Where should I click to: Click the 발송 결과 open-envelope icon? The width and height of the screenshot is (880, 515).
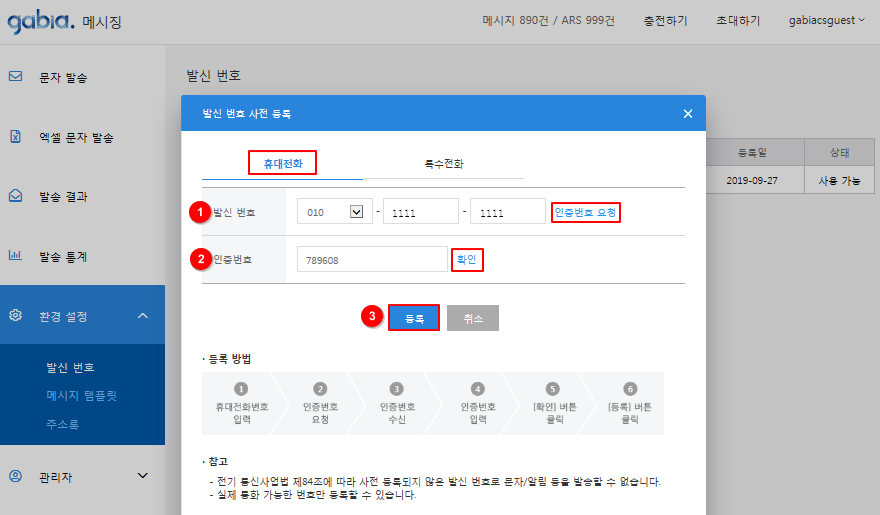[16, 196]
